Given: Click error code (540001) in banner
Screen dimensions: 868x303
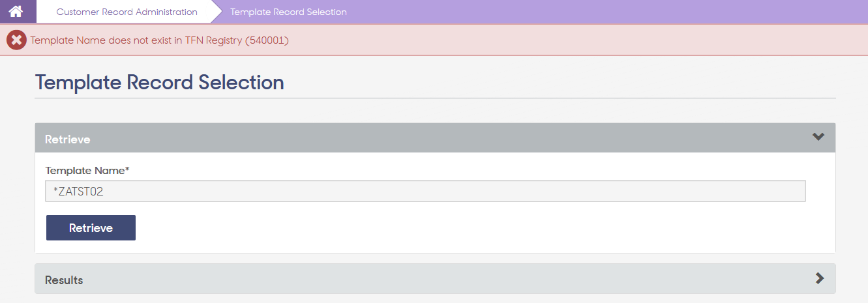Looking at the screenshot, I should pyautogui.click(x=267, y=40).
